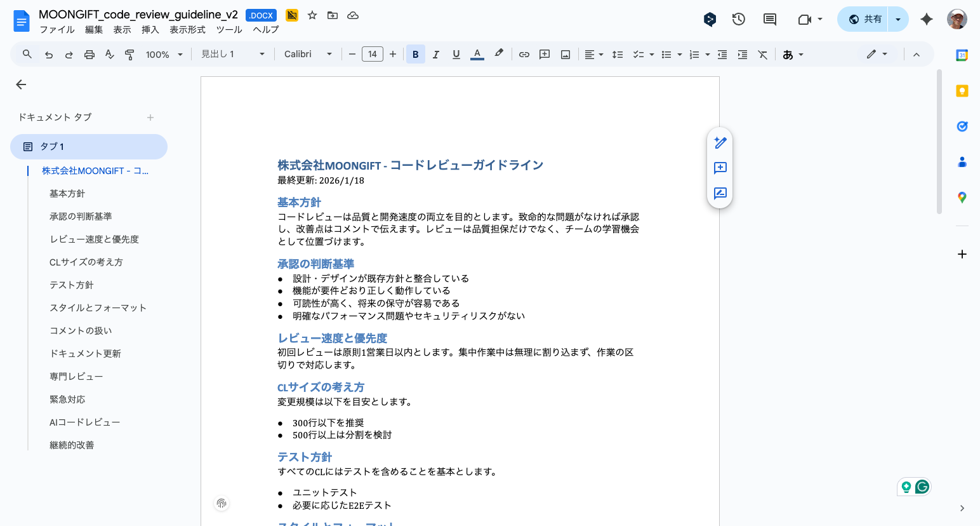
Task: Open the text color picker
Action: pos(477,55)
